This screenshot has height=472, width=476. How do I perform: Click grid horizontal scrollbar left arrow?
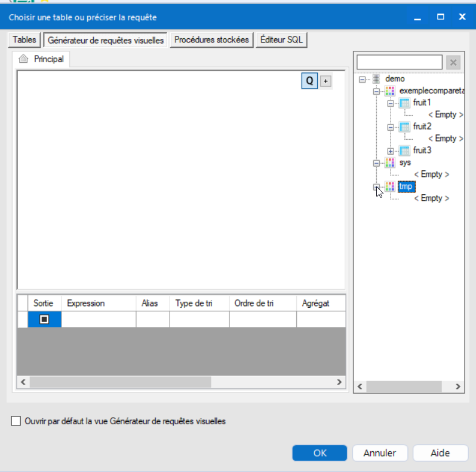click(23, 382)
